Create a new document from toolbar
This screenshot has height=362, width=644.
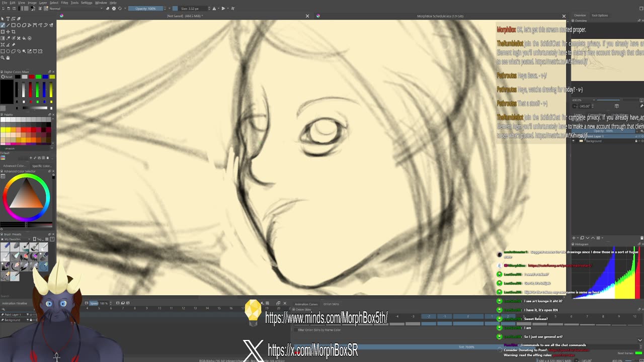tap(3, 9)
